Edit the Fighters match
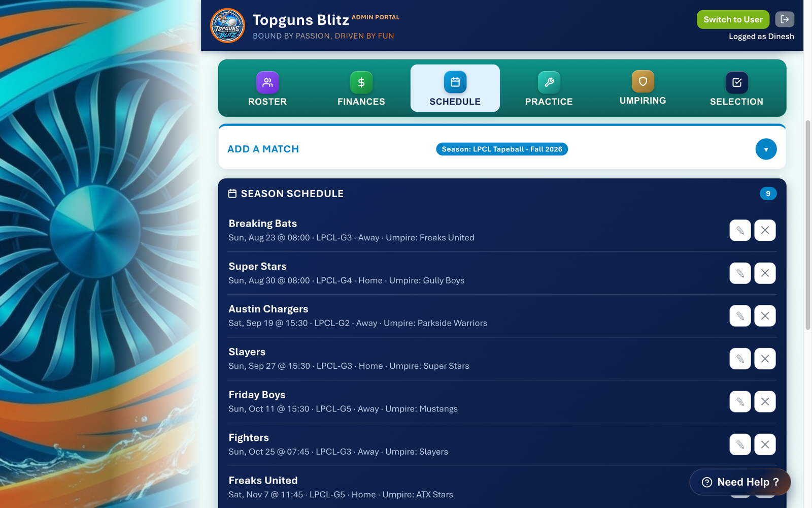 click(x=740, y=444)
